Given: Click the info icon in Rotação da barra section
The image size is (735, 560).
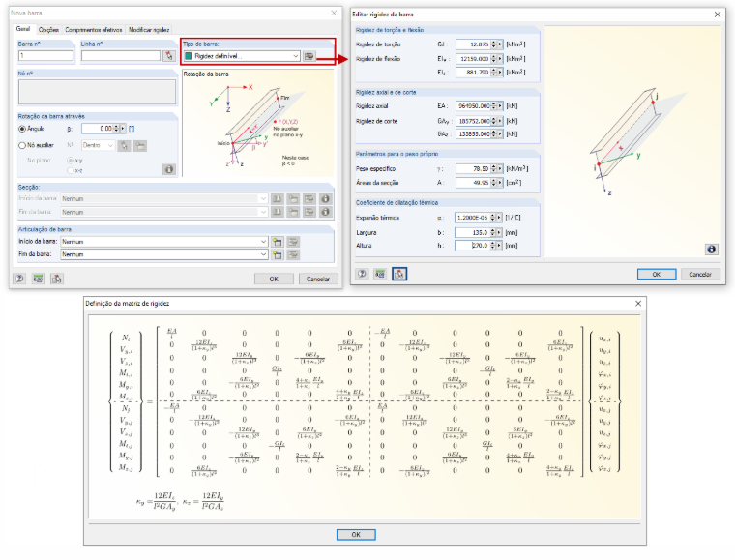Looking at the screenshot, I should click(169, 169).
